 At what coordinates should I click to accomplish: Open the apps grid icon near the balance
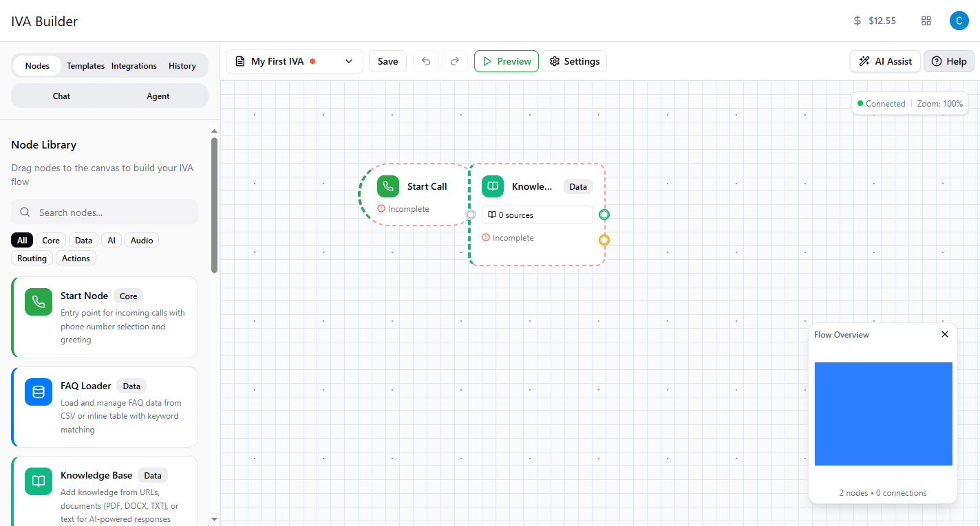[x=926, y=21]
